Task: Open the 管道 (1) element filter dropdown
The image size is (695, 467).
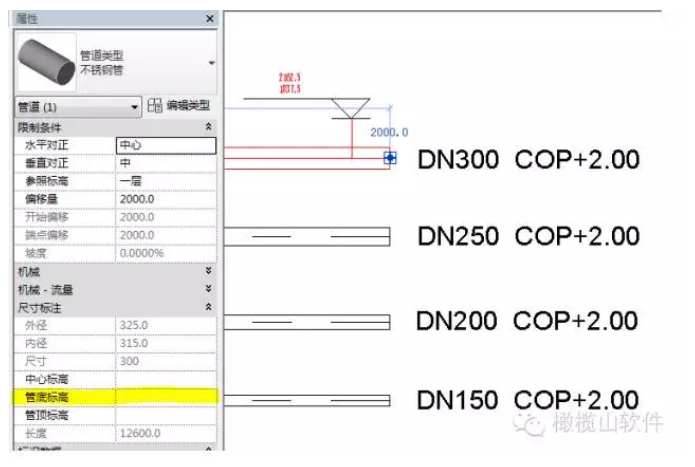Action: 135,106
